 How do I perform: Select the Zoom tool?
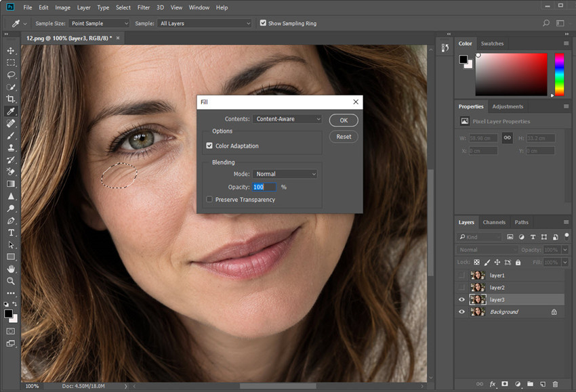pos(11,281)
